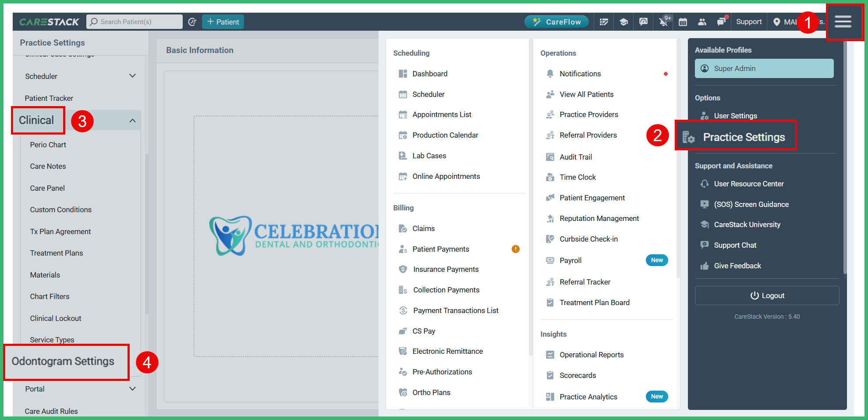This screenshot has width=868, height=420.
Task: Click the Logout button
Action: tap(766, 295)
